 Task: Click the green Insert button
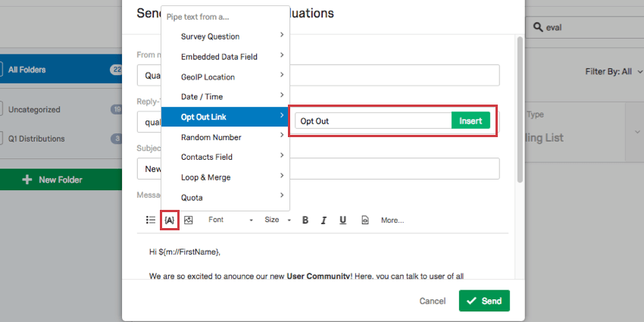470,120
